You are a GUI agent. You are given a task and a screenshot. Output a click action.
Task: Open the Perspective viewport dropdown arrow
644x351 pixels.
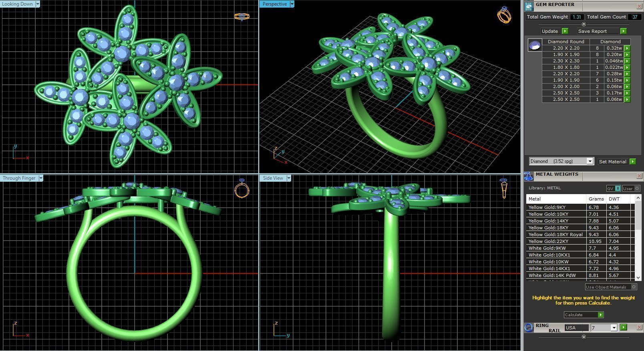(x=292, y=4)
